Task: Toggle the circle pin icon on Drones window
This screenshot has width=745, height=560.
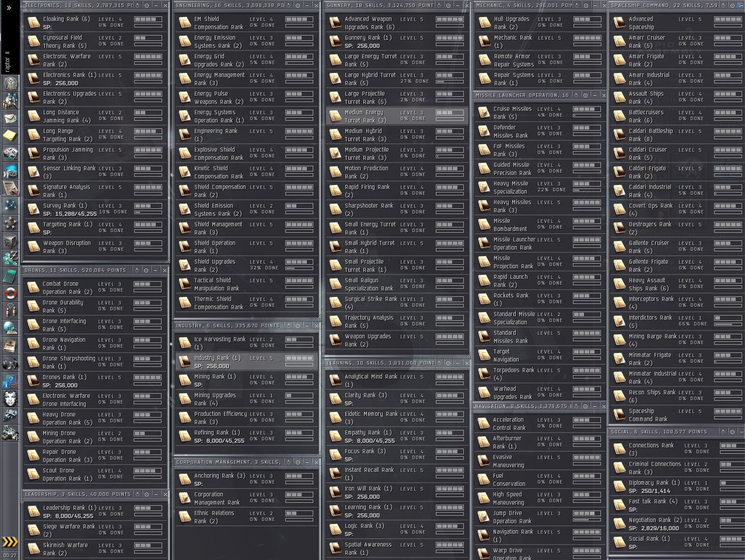Action: click(146, 270)
